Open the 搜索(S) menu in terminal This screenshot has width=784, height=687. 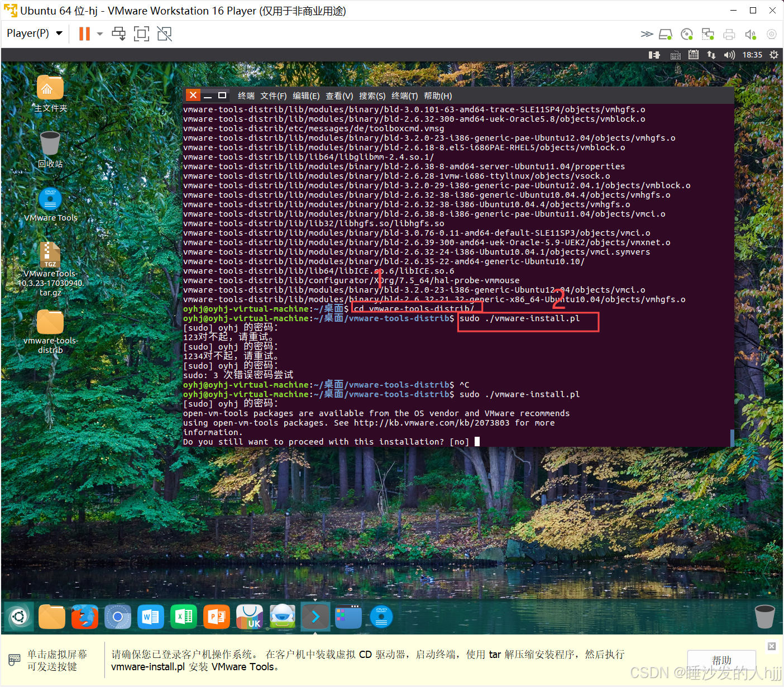(372, 96)
